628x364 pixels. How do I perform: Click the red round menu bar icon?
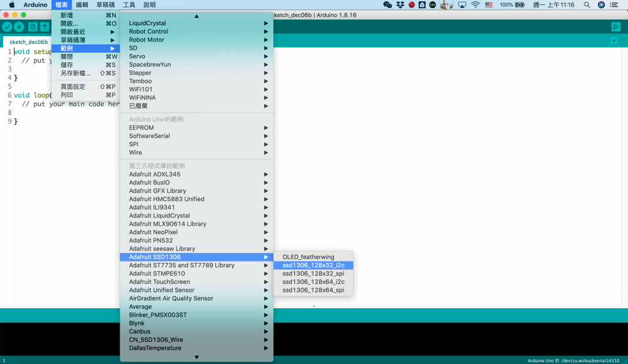click(412, 5)
